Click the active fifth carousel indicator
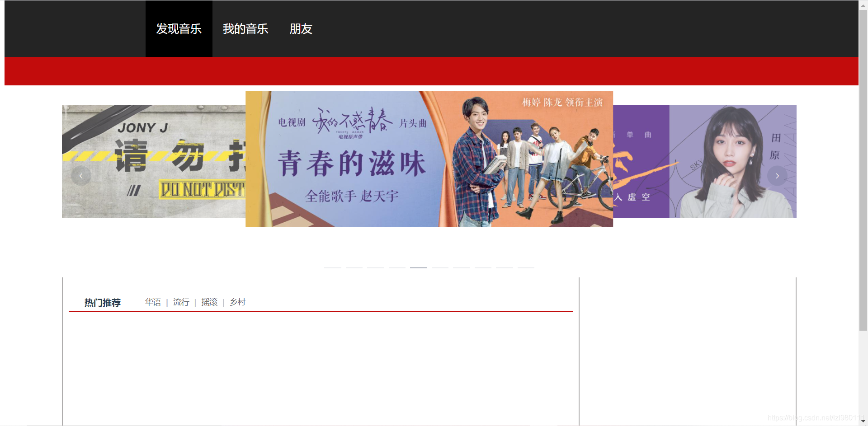 tap(419, 267)
